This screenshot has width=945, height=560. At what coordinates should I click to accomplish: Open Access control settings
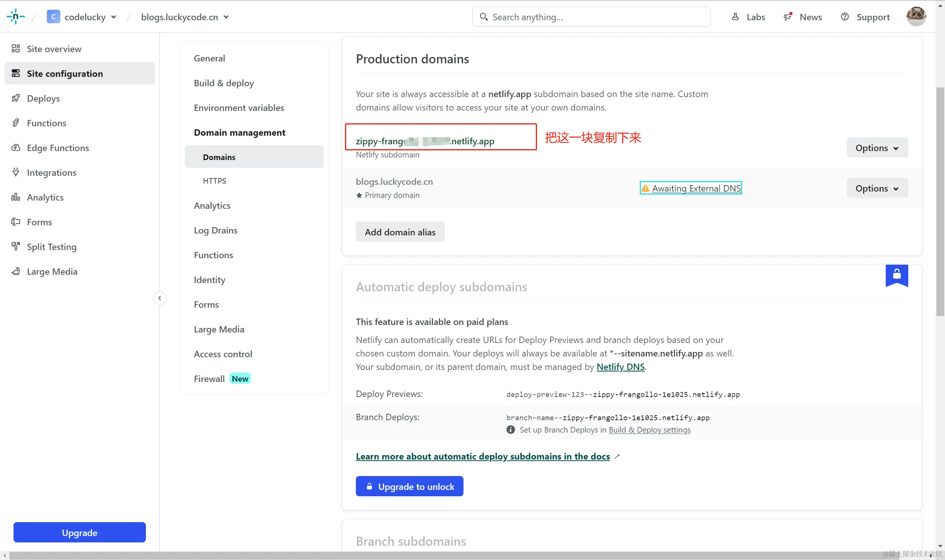pos(223,354)
